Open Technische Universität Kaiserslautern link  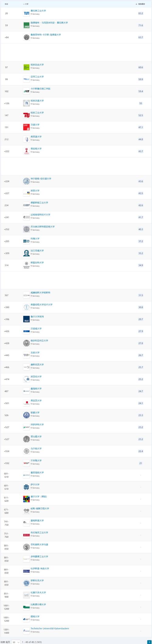coord(50,628)
